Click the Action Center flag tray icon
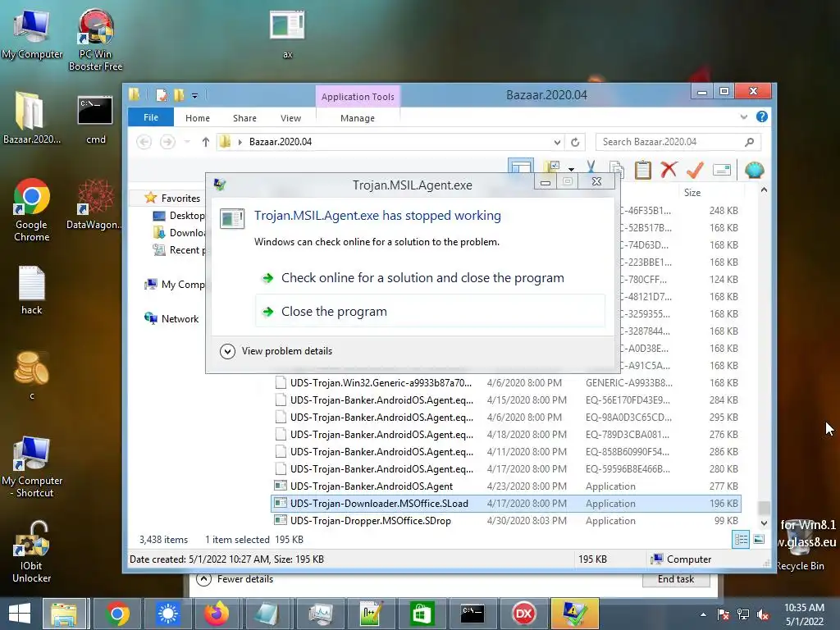Image resolution: width=840 pixels, height=630 pixels. [724, 615]
